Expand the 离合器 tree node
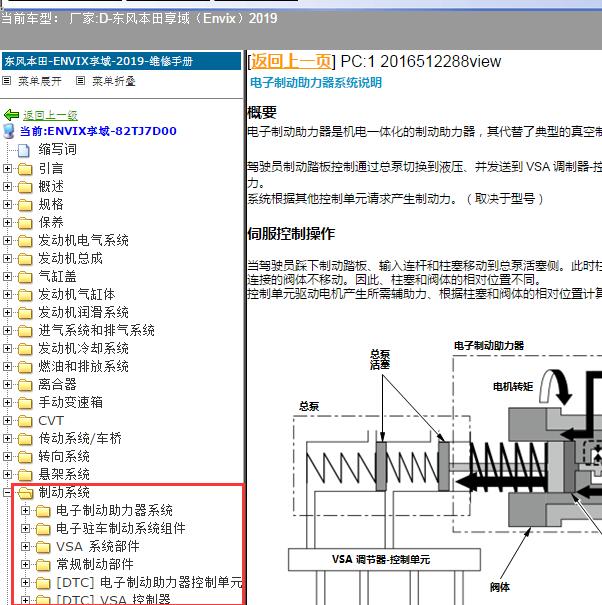 click(x=7, y=385)
